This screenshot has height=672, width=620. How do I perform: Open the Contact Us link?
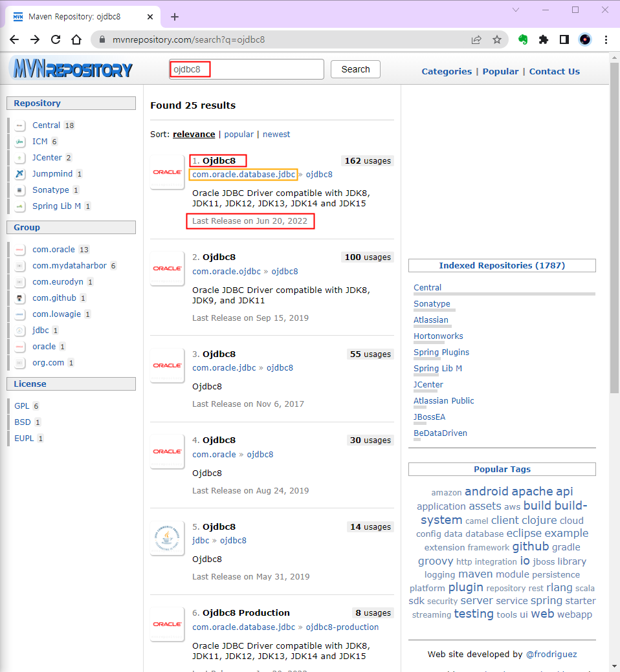tap(555, 72)
